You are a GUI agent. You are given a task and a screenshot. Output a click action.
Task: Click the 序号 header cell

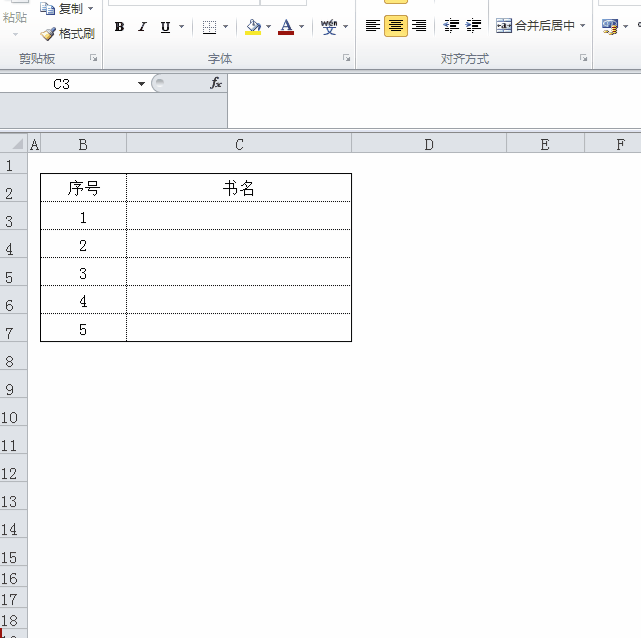[x=83, y=188]
